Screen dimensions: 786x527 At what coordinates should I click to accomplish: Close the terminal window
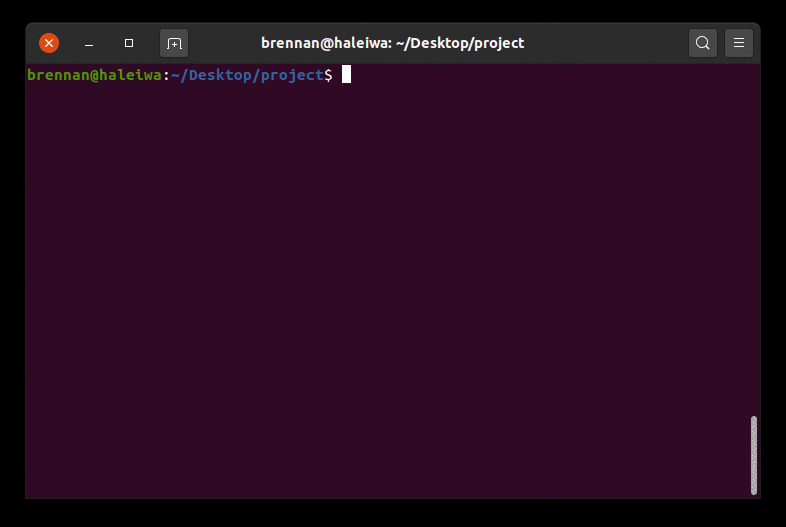49,43
